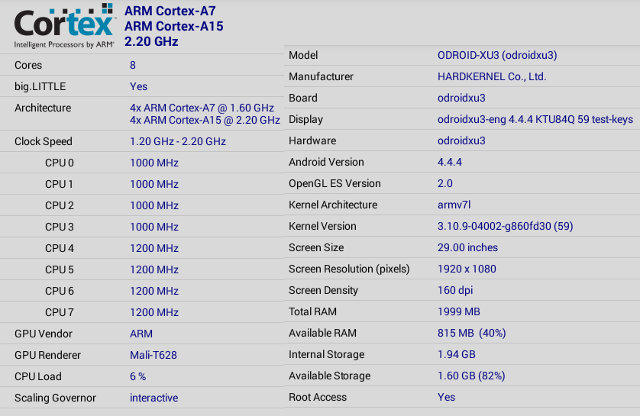Select the Model value 'ODROID-XU3 (odroidxu3)'
Viewport: 640px width, 416px height.
pos(497,55)
